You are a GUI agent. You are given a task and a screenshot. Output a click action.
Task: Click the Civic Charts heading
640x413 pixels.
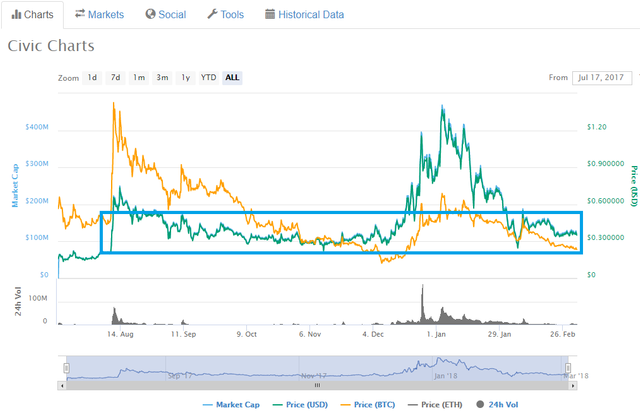point(51,46)
